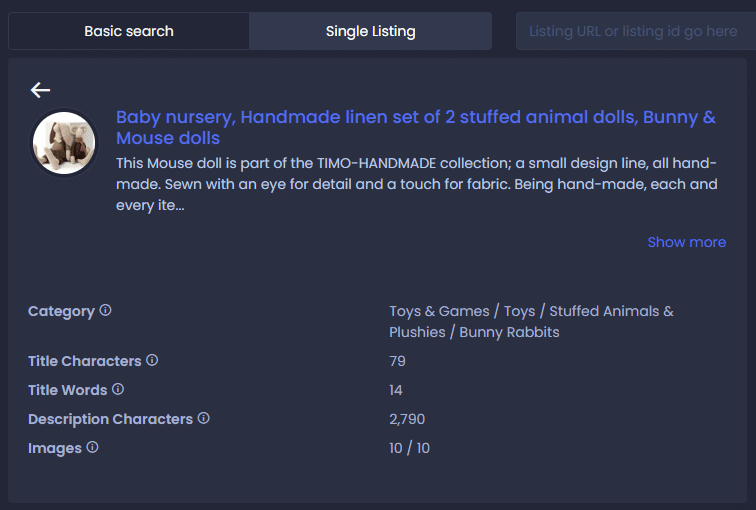Select the Title Characters value 79
The height and width of the screenshot is (510, 756).
point(397,361)
